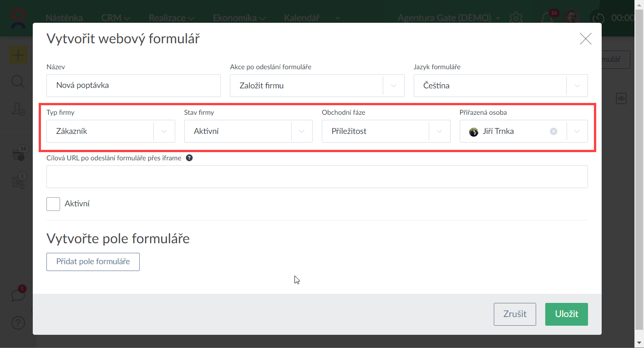Open the Kalendář menu item

302,18
